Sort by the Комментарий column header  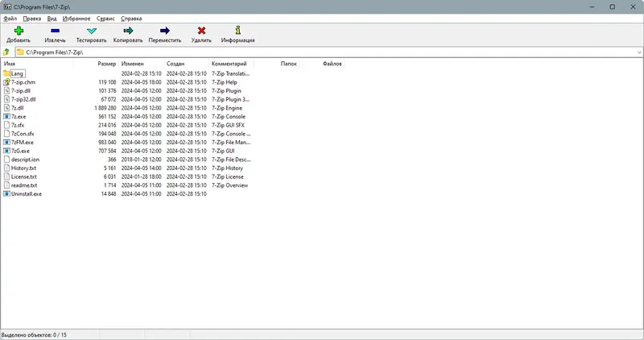[232, 64]
